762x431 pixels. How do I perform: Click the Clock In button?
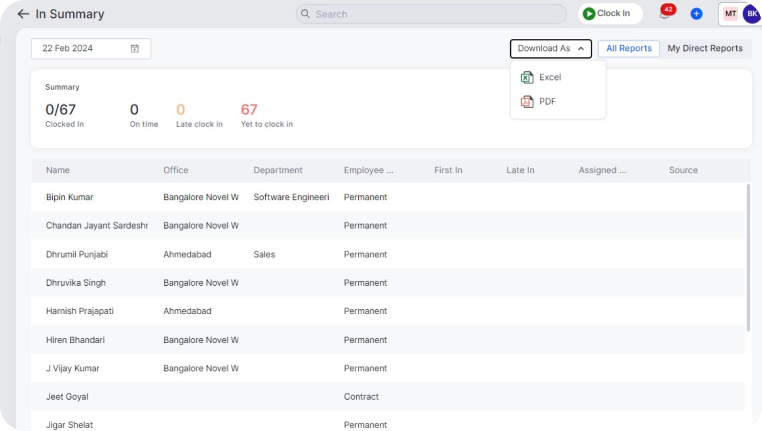(x=610, y=14)
